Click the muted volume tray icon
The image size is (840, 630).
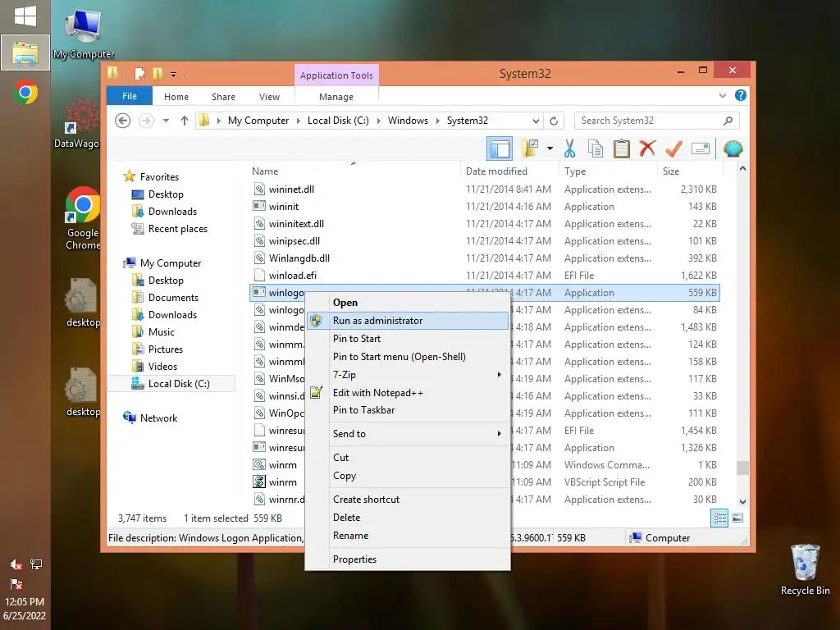(x=16, y=564)
